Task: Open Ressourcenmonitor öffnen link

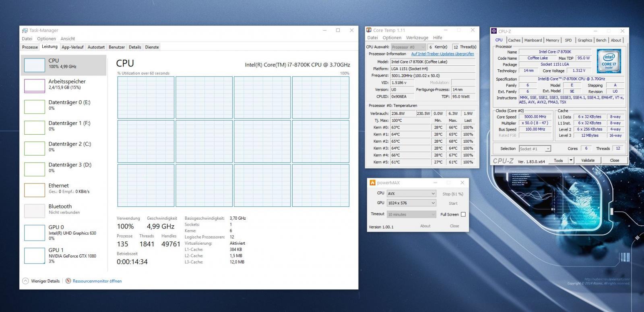Action: [97, 281]
